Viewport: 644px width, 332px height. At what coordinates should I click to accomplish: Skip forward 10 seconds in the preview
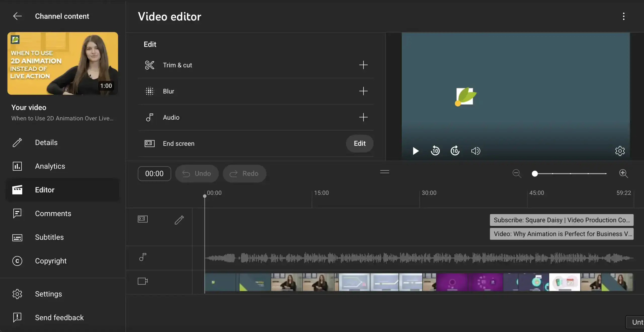click(455, 151)
